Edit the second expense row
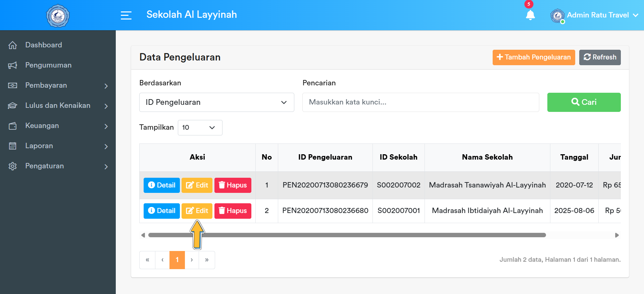644x294 pixels. point(197,211)
